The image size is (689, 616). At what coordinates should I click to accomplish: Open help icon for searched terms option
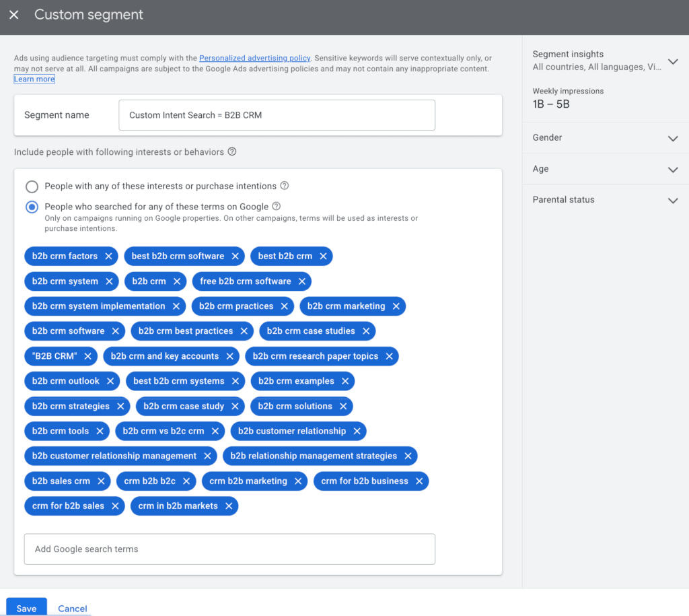(x=277, y=206)
